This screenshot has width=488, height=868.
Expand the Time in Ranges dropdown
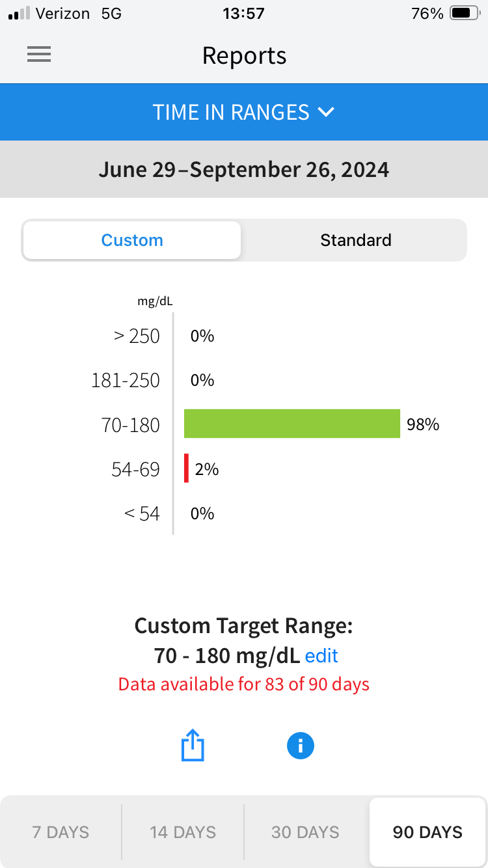231,112
